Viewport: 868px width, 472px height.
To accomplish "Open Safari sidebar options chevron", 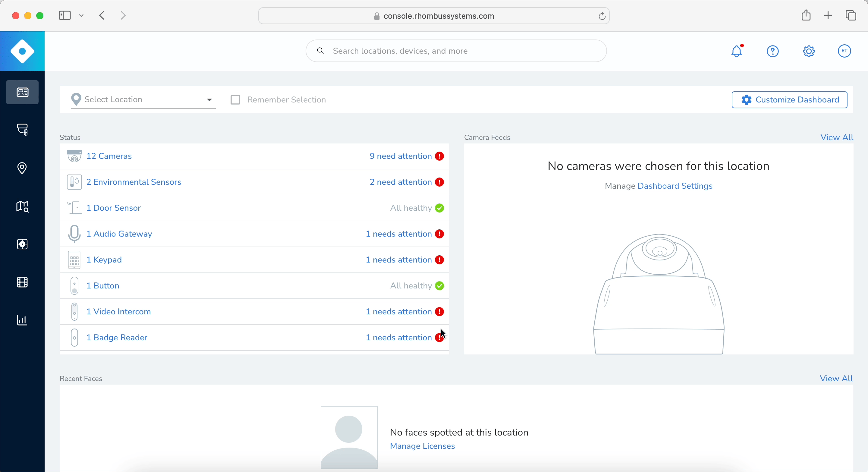I will point(81,15).
